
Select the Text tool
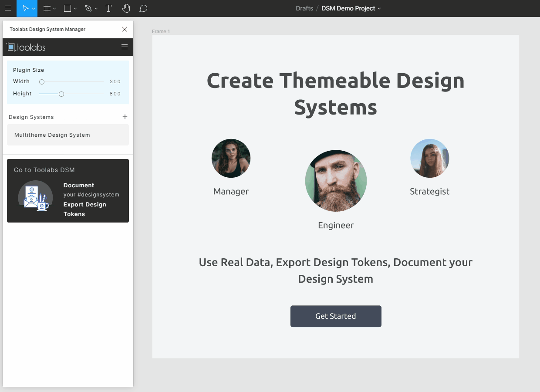point(108,8)
